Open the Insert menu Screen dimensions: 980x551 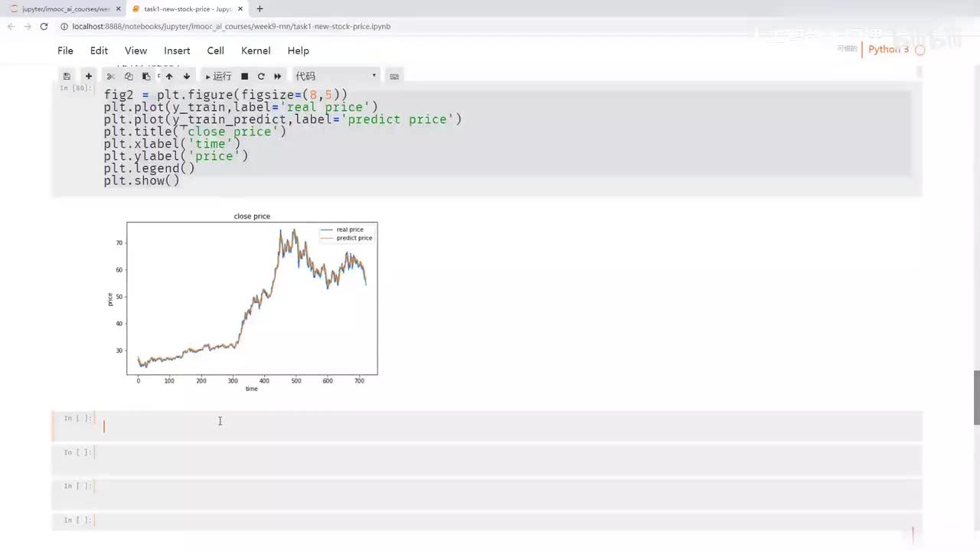(x=177, y=51)
